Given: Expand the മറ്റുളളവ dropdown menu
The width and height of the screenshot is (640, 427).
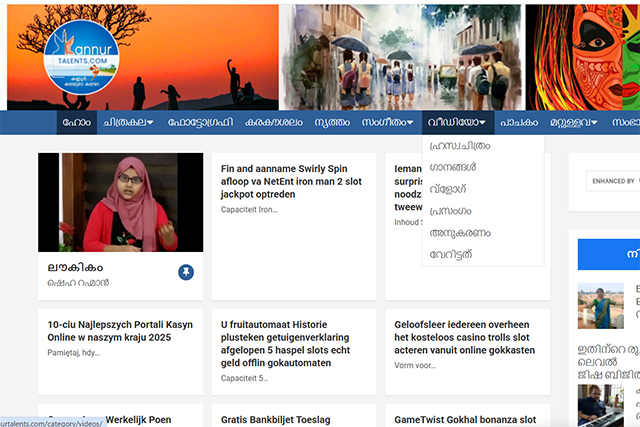Looking at the screenshot, I should (573, 123).
